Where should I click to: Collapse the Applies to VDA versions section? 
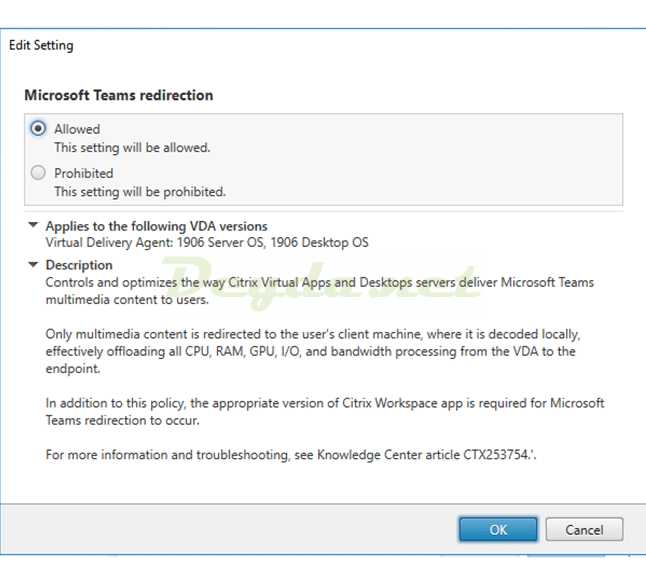pos(33,225)
